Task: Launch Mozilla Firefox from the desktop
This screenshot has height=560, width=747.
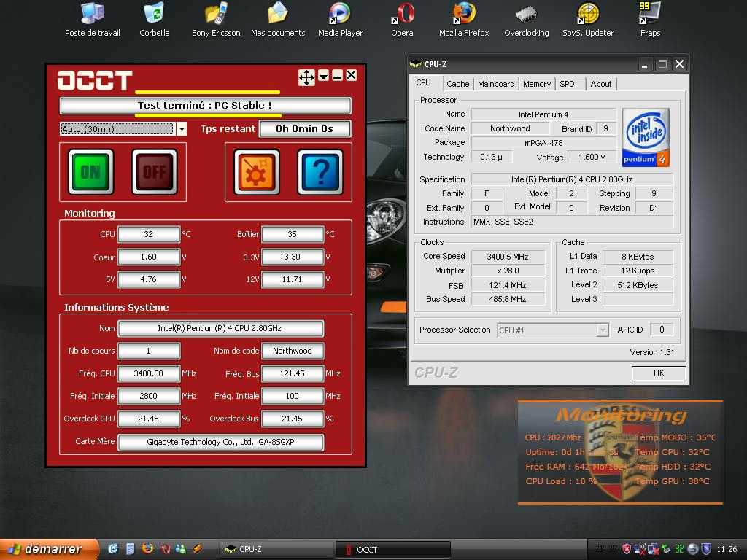Action: [464, 19]
